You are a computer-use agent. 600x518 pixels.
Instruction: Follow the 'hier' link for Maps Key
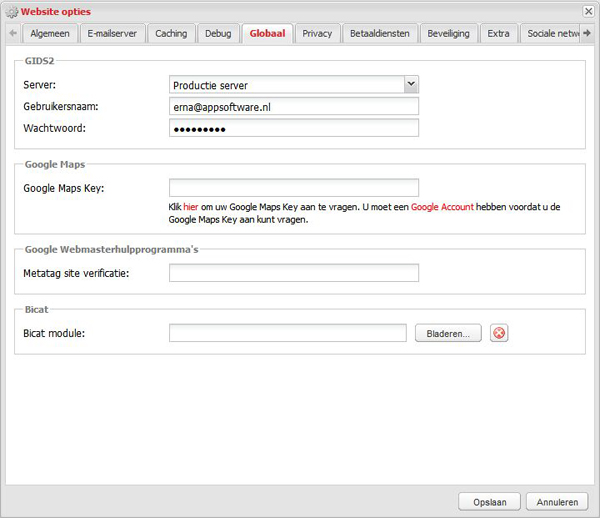pyautogui.click(x=191, y=207)
